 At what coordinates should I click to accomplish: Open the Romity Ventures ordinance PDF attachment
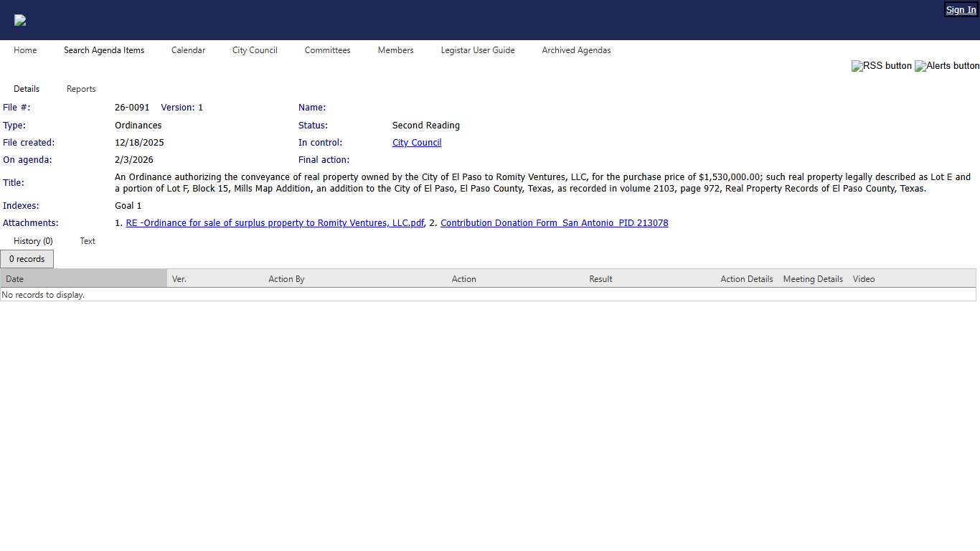[275, 223]
